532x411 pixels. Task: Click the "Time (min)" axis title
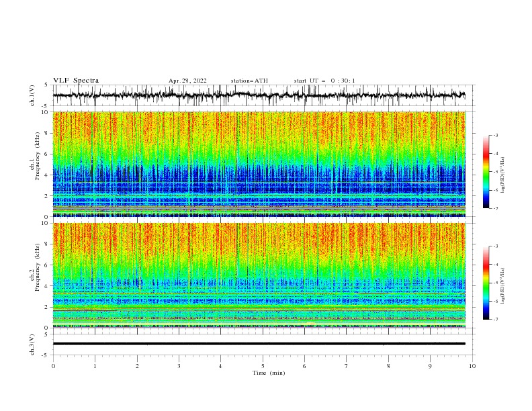[x=269, y=373]
